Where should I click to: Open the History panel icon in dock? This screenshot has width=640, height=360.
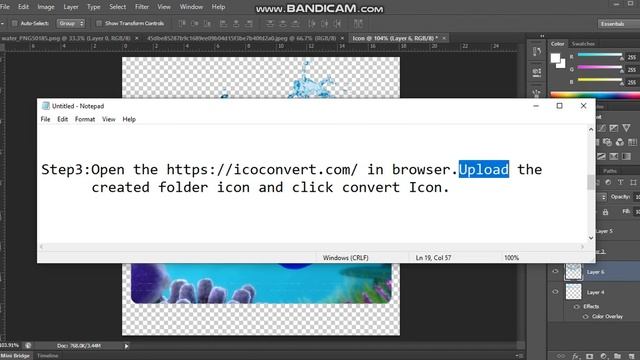[537, 52]
